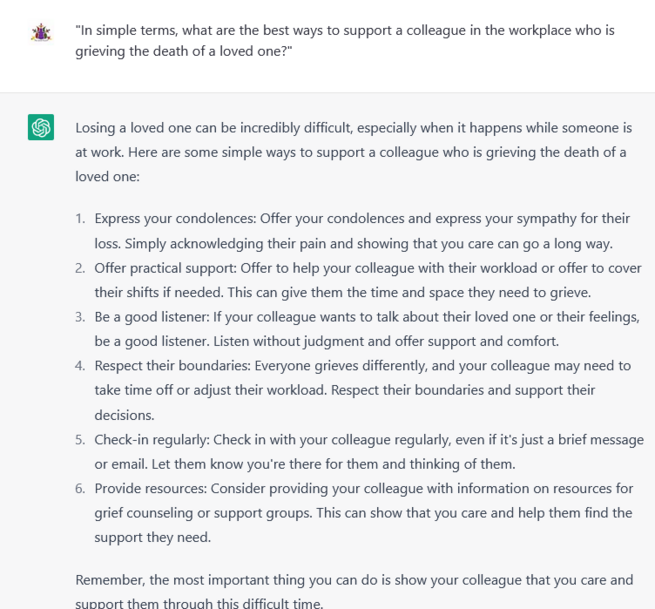Click the green ChatGPT logo icon
The width and height of the screenshot is (655, 609).
point(41,127)
